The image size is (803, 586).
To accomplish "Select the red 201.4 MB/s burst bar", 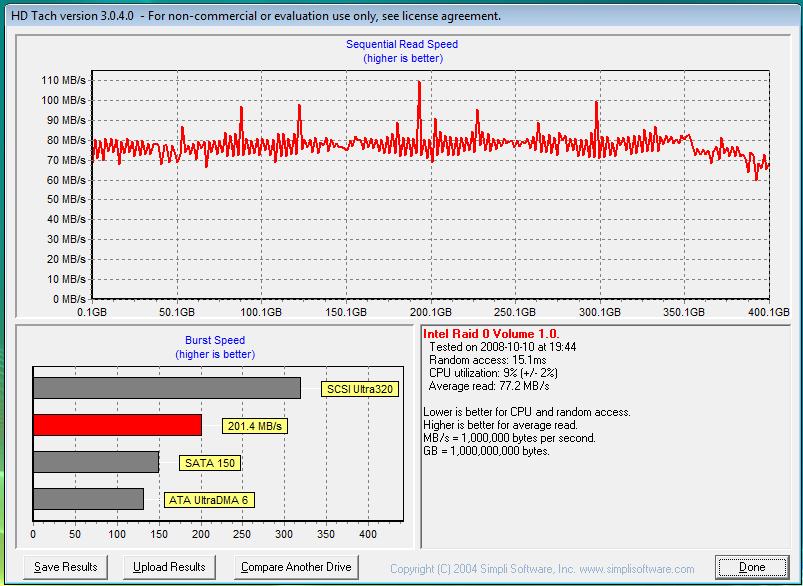I will click(117, 425).
